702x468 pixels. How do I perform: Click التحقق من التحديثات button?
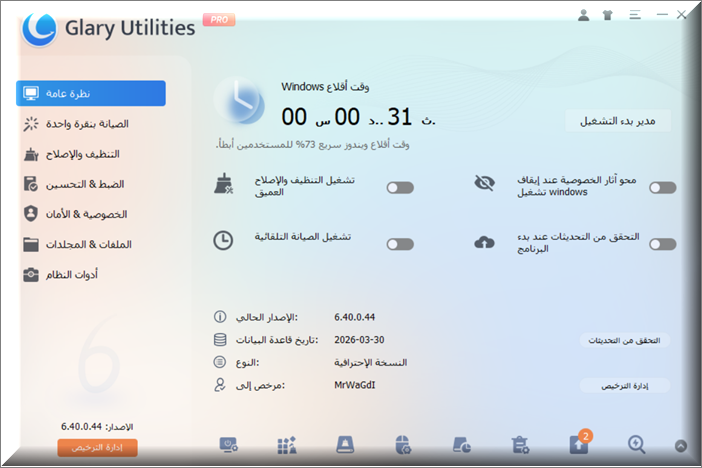625,340
